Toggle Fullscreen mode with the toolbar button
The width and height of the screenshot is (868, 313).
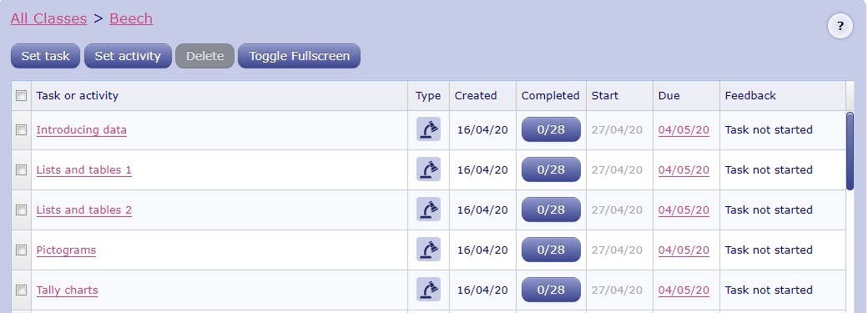point(299,56)
